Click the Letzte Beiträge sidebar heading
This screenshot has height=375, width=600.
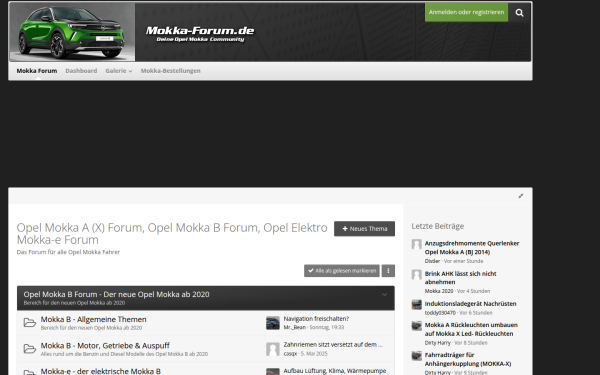click(438, 226)
